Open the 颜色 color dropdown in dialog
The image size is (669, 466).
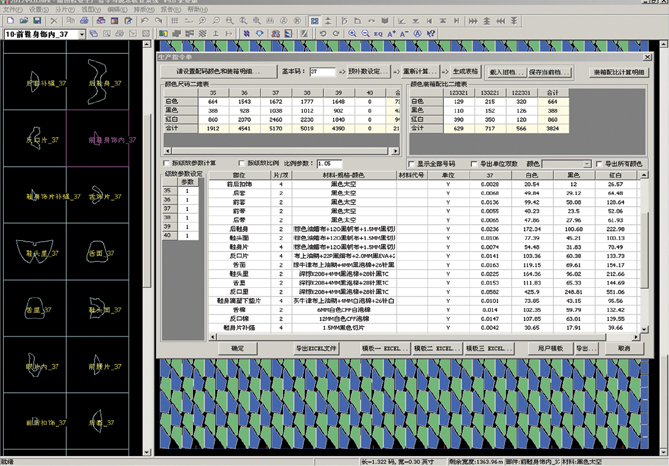pos(587,164)
